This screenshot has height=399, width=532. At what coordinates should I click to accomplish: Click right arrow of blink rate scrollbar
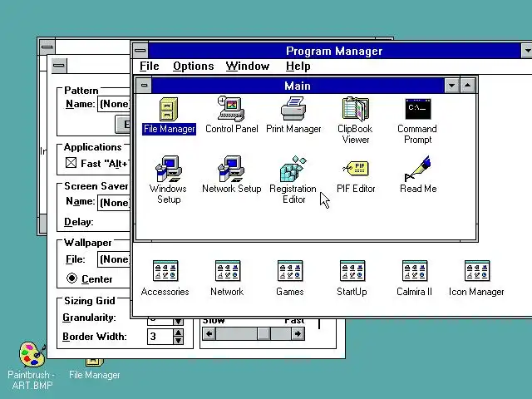(298, 334)
